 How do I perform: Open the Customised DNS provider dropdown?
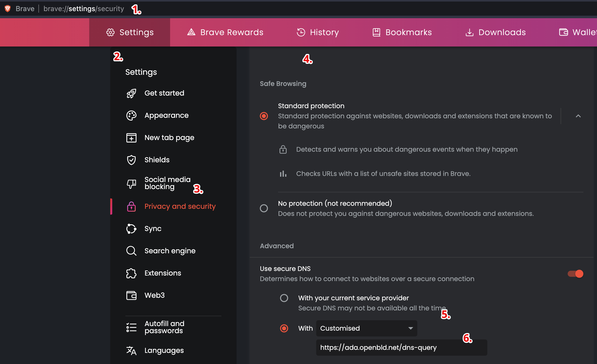point(366,328)
